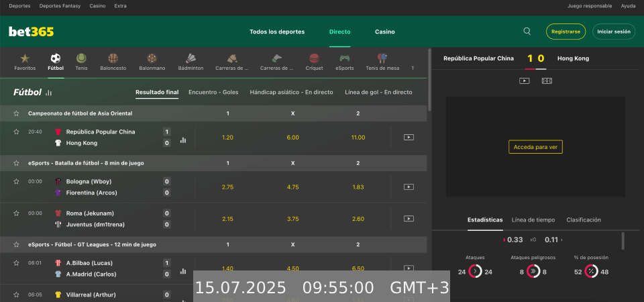
Task: Bet on draw at 6.00 for China match
Action: pos(293,137)
